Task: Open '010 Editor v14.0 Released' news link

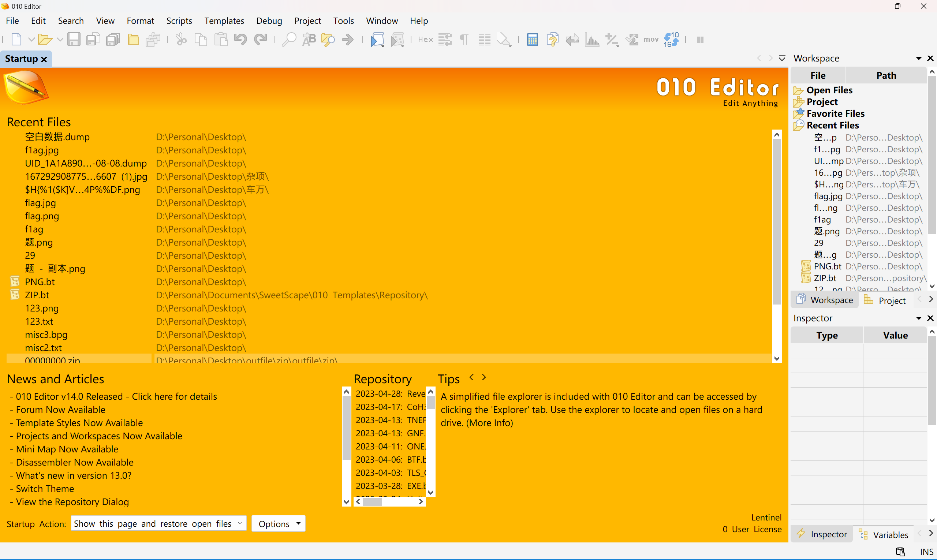Action: tap(116, 396)
